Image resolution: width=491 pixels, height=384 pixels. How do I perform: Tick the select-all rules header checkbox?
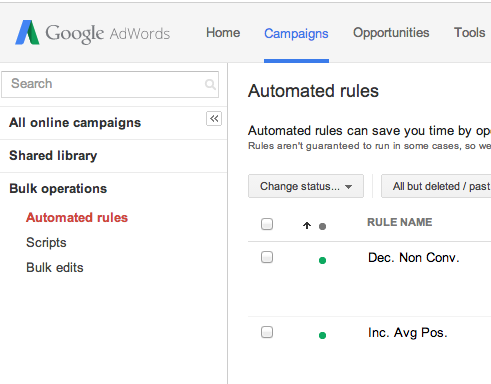click(x=267, y=224)
